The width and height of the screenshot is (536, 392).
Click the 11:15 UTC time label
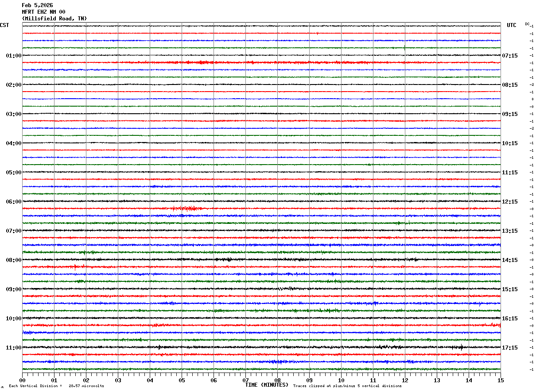[510, 173]
